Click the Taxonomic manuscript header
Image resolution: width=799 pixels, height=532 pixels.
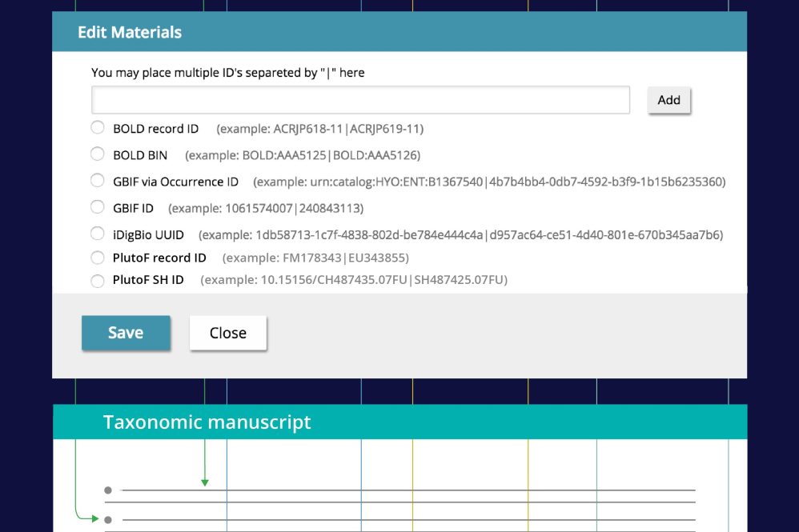click(207, 422)
